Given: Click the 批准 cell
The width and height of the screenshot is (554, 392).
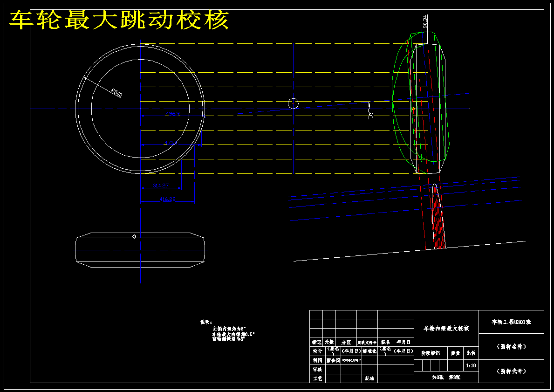Looking at the screenshot, I should [369, 378].
